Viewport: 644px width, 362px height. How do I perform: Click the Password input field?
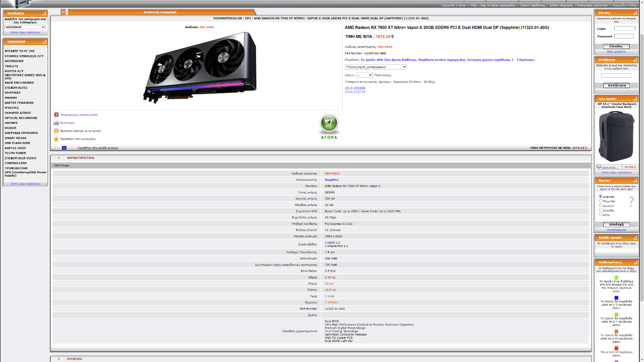coord(624,36)
